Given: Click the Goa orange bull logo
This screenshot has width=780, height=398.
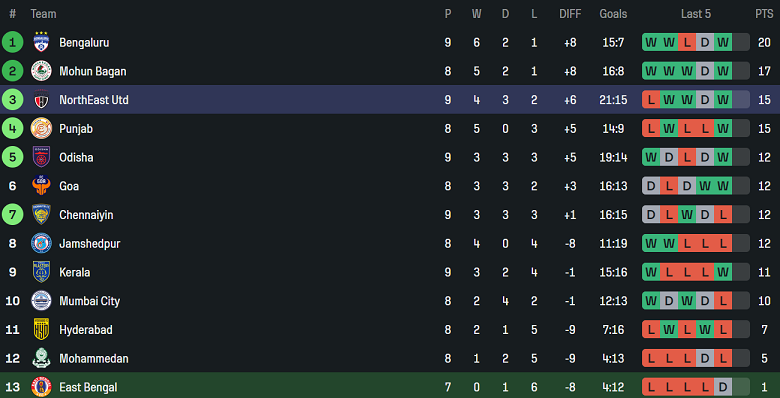Looking at the screenshot, I should [x=41, y=186].
